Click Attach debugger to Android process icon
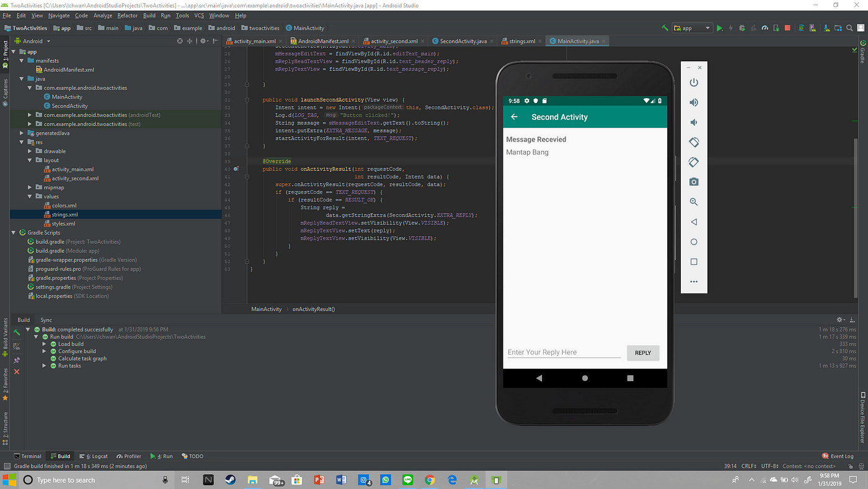 click(x=776, y=28)
